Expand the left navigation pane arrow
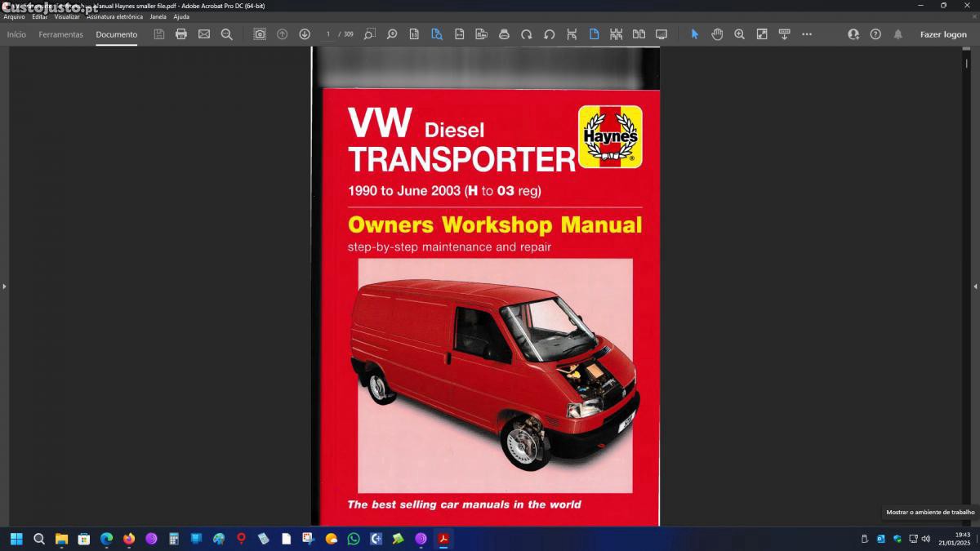980x551 pixels. [4, 287]
